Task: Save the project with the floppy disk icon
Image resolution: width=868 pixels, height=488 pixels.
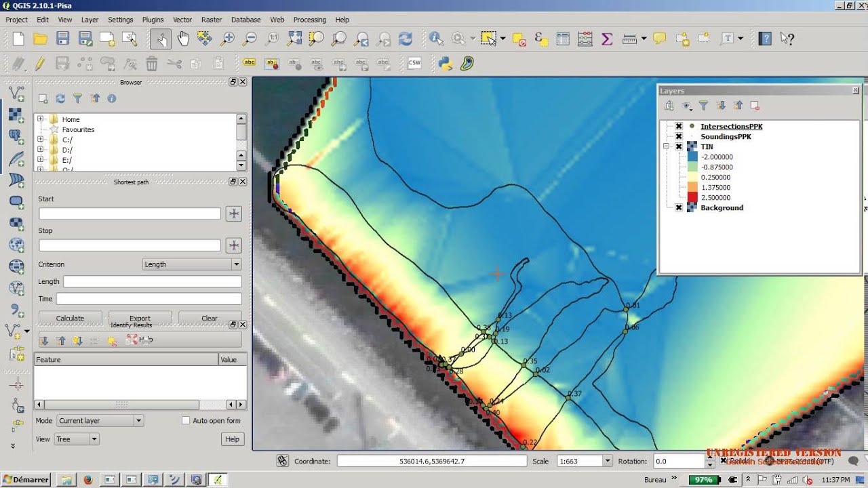Action: [x=63, y=39]
